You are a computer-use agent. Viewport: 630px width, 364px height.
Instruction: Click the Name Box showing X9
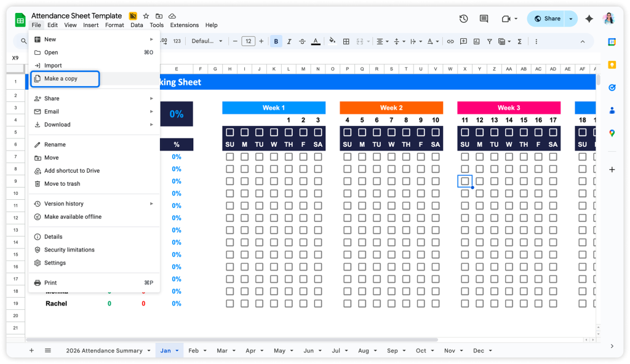(x=14, y=57)
